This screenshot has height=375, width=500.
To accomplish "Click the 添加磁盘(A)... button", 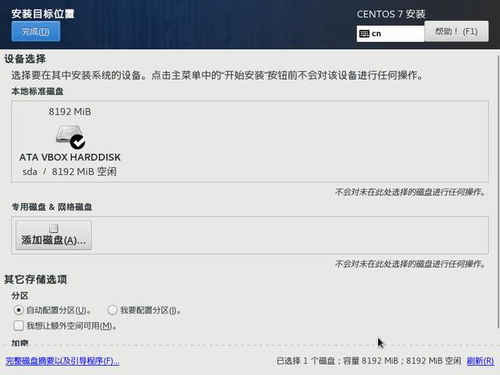I will [54, 235].
